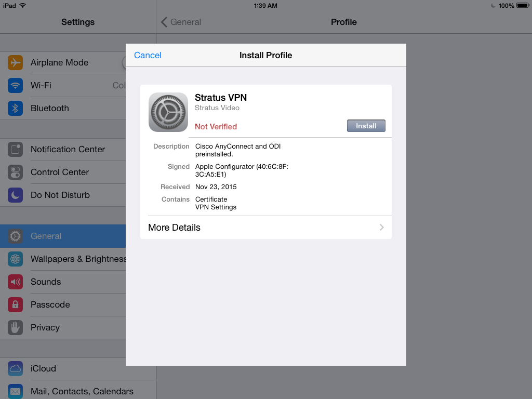
Task: Tap the Wallpapers & Brightness icon
Action: coord(15,259)
